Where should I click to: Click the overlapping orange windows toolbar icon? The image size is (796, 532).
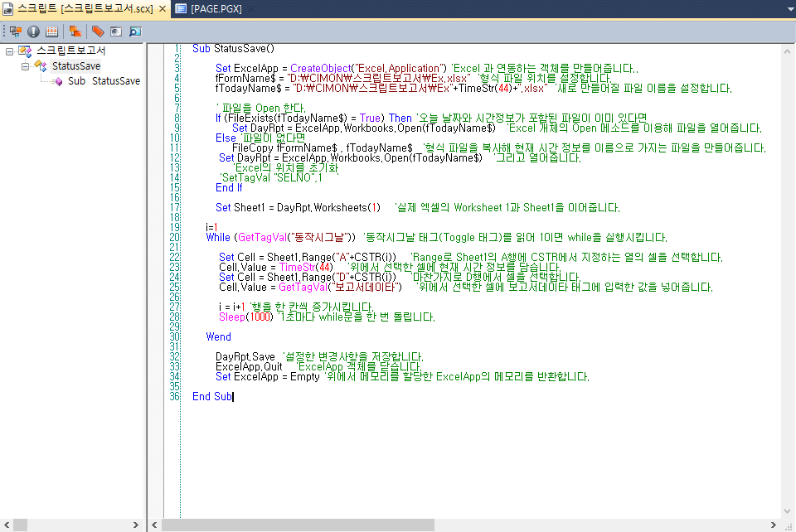[x=75, y=31]
